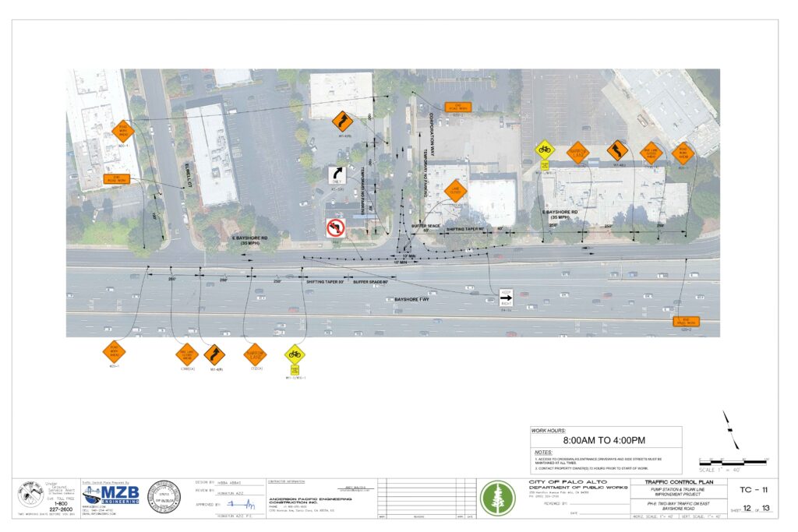
Task: Click the no left turn sign
Action: point(335,227)
